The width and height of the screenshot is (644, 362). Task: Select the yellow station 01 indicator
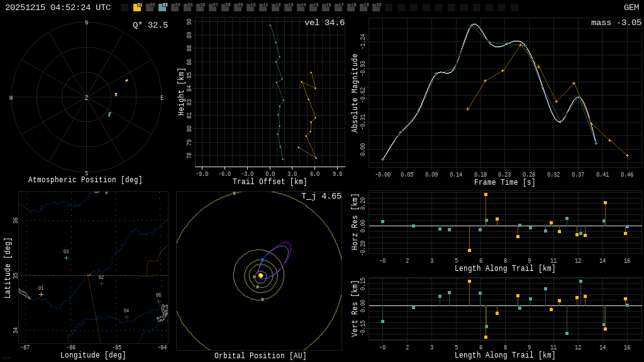[137, 8]
